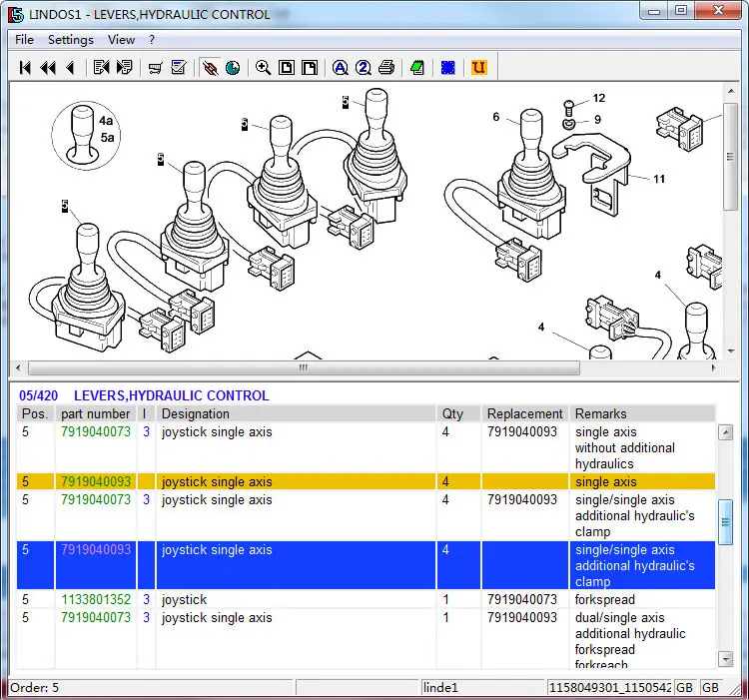Click the magnifier zoom-in icon
Screen dimensions: 749x700
[x=264, y=67]
